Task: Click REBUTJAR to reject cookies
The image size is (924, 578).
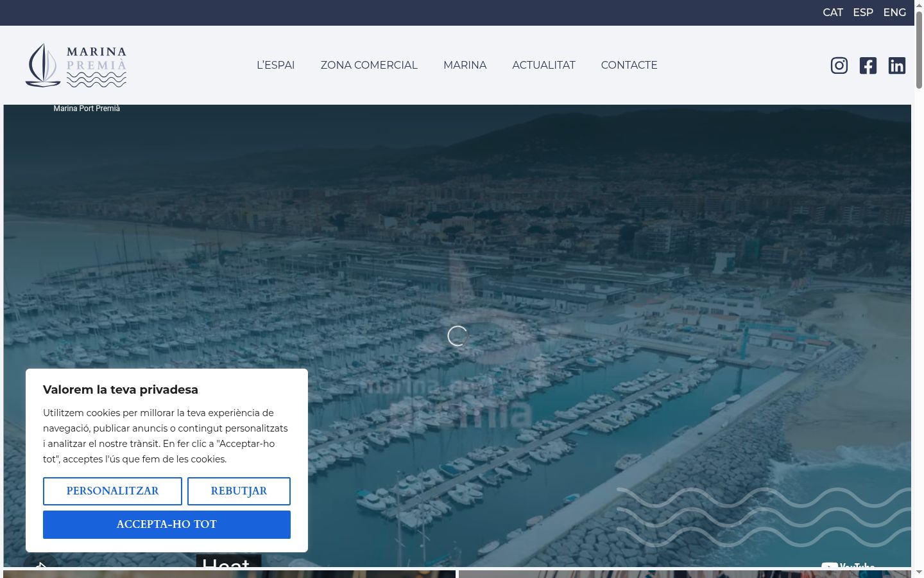Action: (x=239, y=491)
